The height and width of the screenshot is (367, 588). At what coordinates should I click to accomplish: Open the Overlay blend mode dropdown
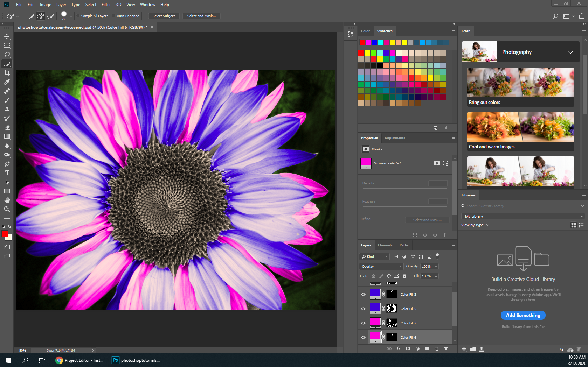381,266
